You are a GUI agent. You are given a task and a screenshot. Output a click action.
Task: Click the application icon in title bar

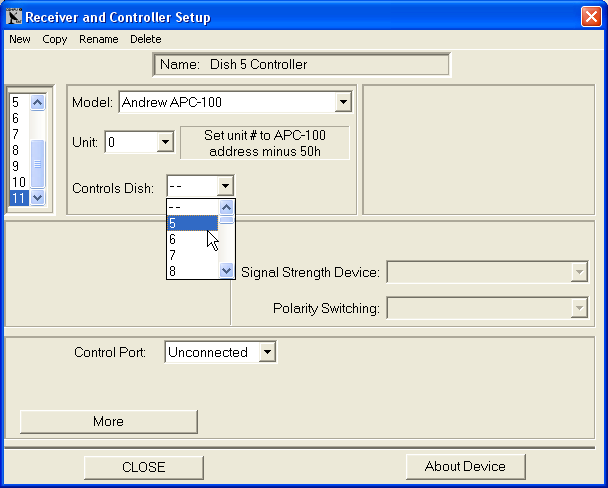13,15
